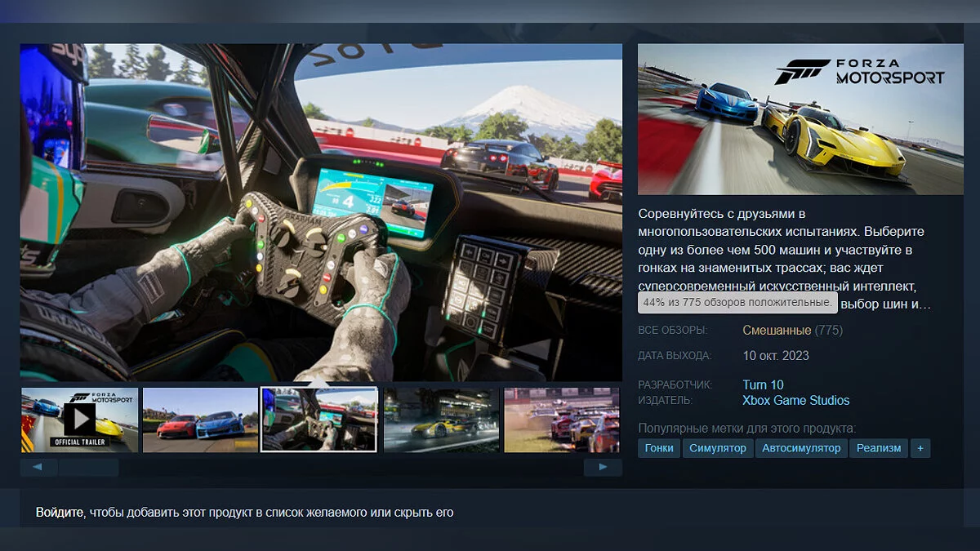Play the Official Trailer thumbnail
The image size is (980, 551).
click(x=79, y=420)
